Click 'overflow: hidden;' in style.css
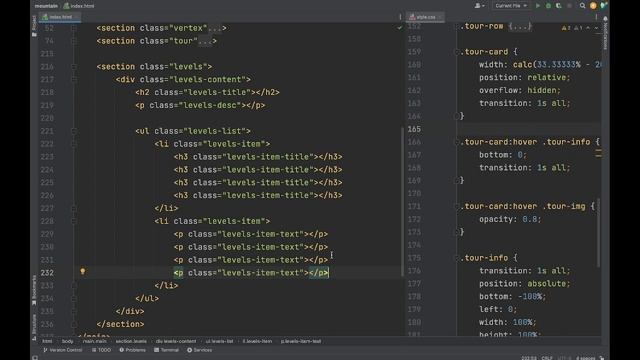This screenshot has height=360, width=640. 520,90
